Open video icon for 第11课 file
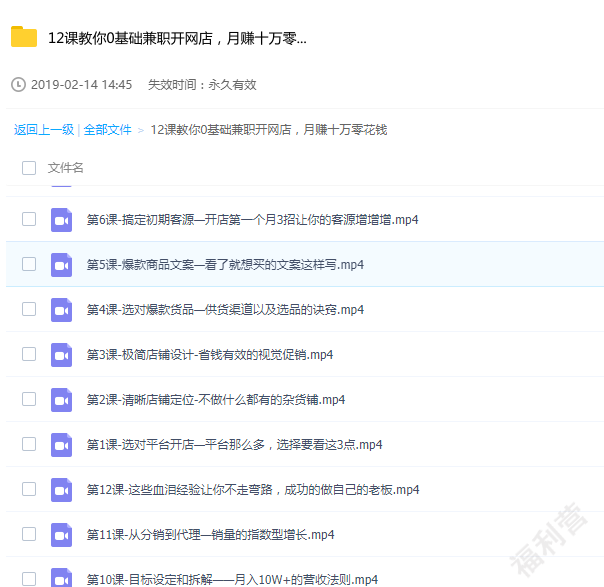Viewport: 604px width, 587px height. 61,535
